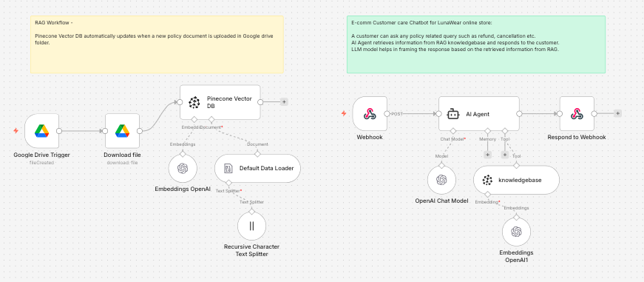The width and height of the screenshot is (644, 282).
Task: Add another Tool sub-node to AI Agent
Action: tap(505, 155)
